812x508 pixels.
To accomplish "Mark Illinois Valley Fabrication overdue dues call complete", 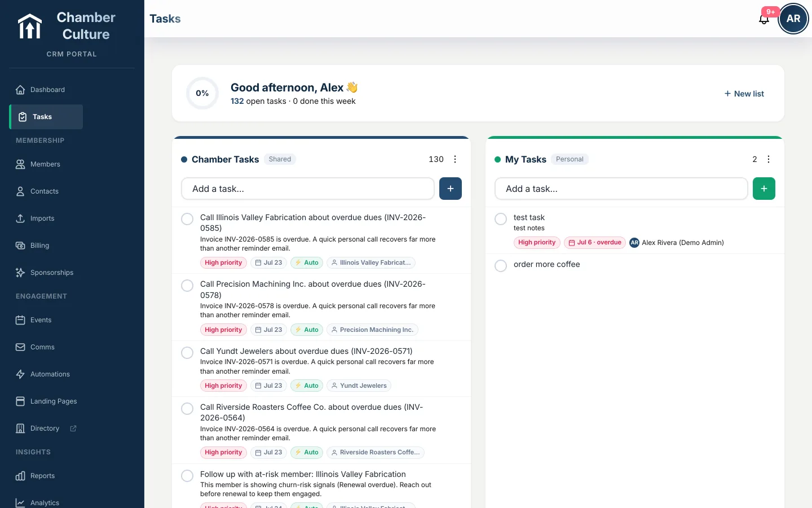I will click(187, 219).
